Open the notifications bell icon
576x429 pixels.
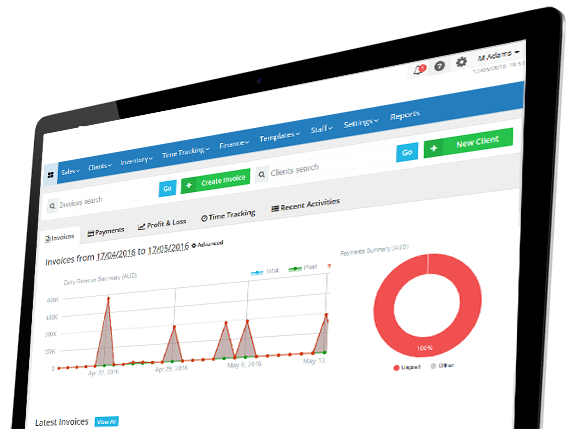(419, 69)
